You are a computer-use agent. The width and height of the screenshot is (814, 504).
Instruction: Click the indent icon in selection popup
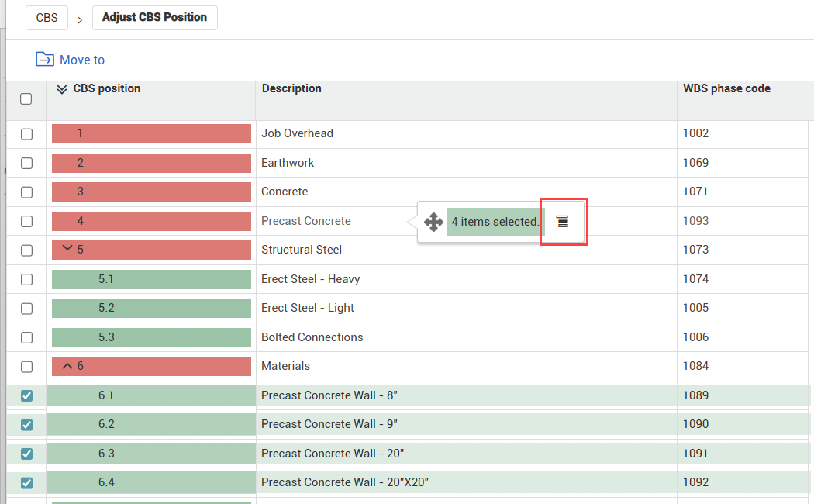click(x=563, y=222)
